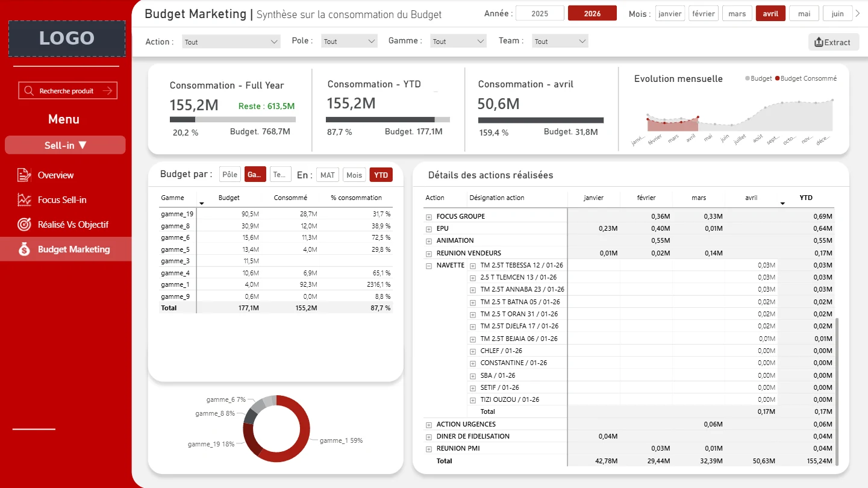868x488 pixels.
Task: Click the Overview document icon in sidebar
Action: pyautogui.click(x=24, y=175)
